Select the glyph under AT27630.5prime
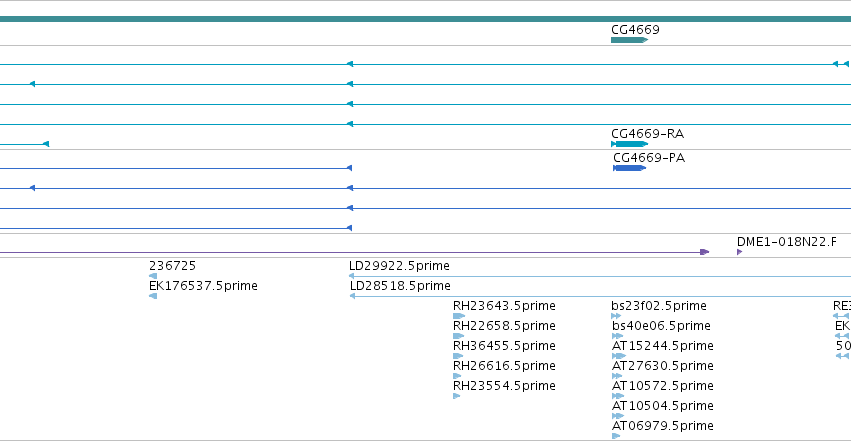The image size is (851, 441). pos(617,376)
